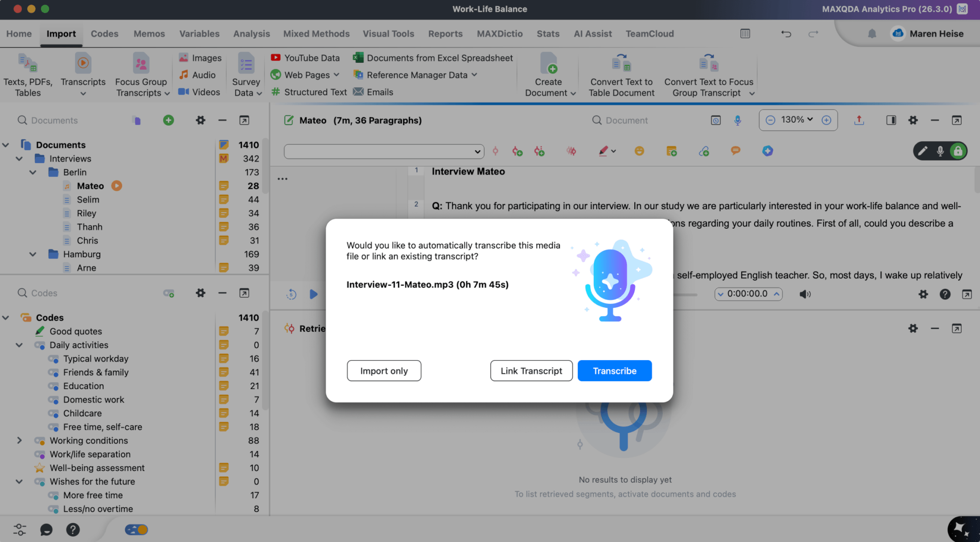Click the media play icon beside Mateo

117,186
